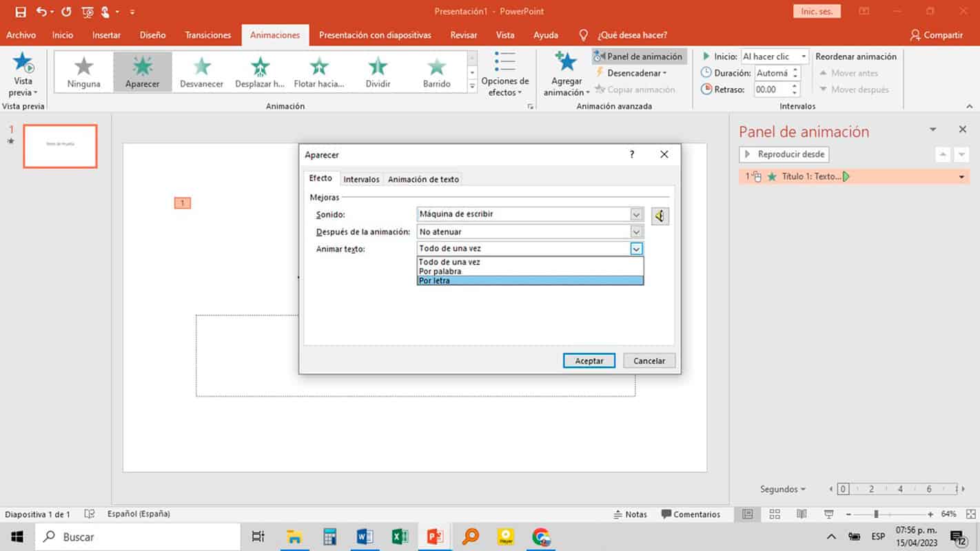
Task: Select 'Todo de una vez' option
Action: click(530, 262)
